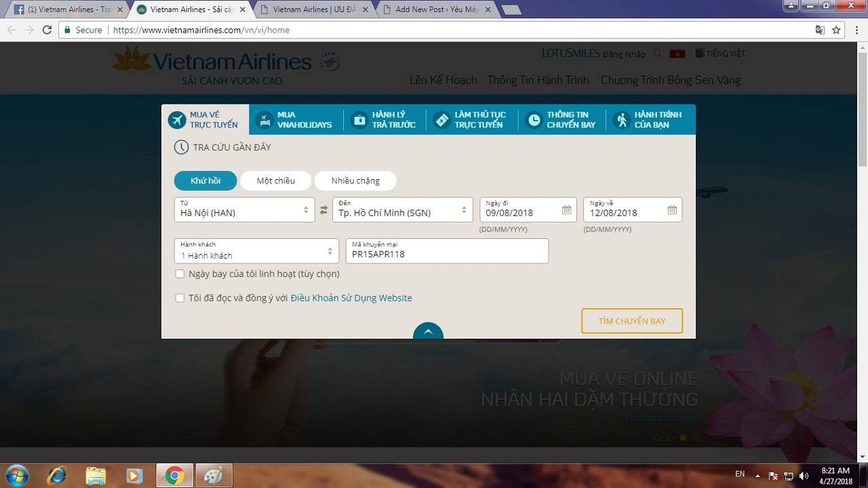The width and height of the screenshot is (868, 488).
Task: Click the Tra cứu gần đây label
Action: (x=232, y=147)
